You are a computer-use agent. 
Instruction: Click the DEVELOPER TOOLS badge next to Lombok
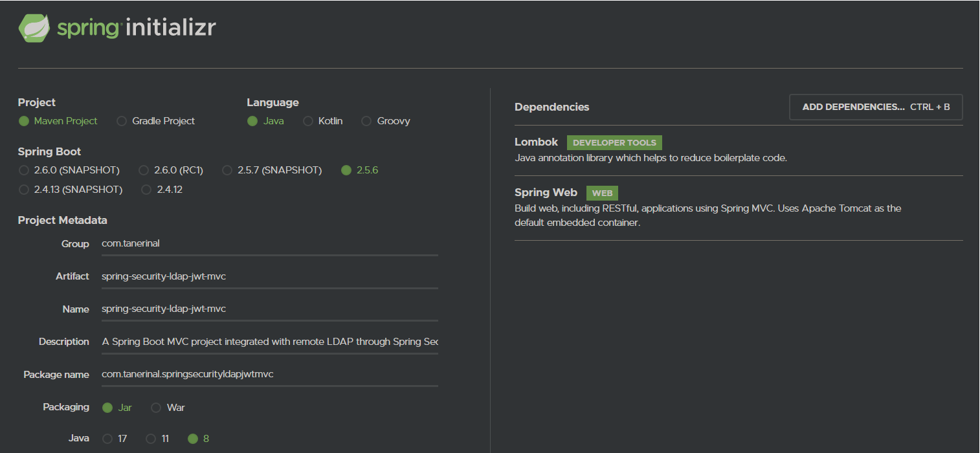614,142
